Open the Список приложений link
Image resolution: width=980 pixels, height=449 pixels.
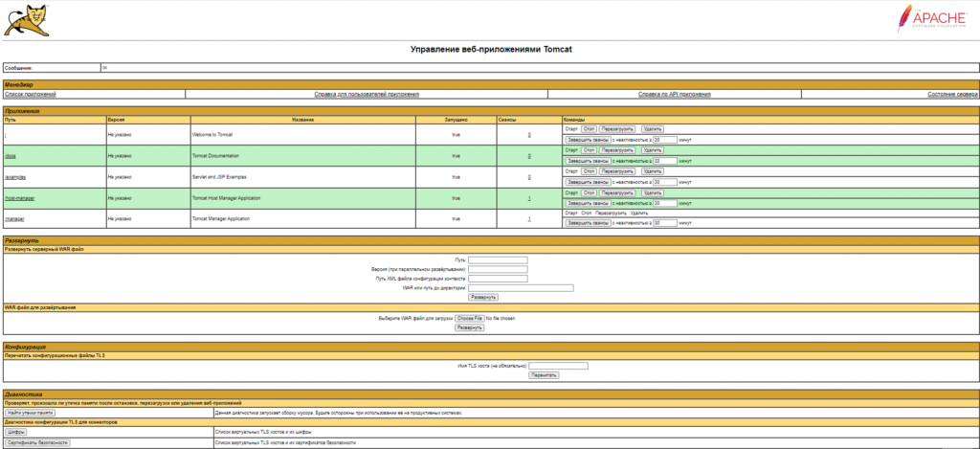click(30, 94)
